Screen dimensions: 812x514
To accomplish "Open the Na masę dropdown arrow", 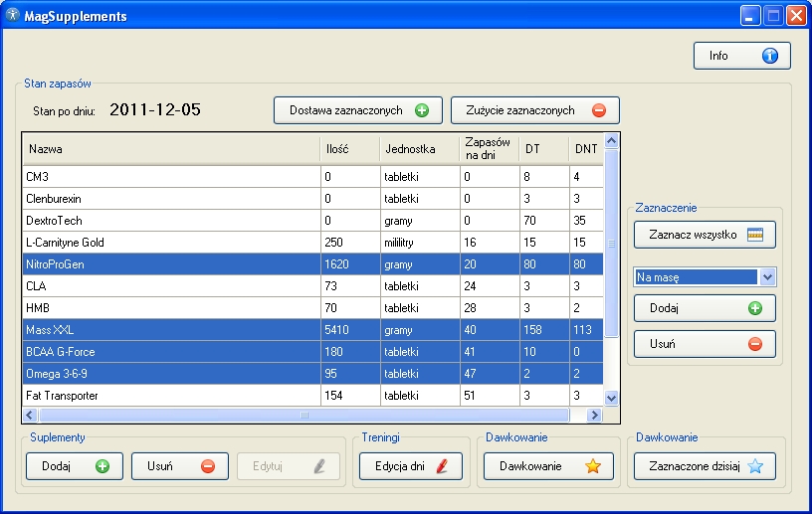I will (x=767, y=277).
